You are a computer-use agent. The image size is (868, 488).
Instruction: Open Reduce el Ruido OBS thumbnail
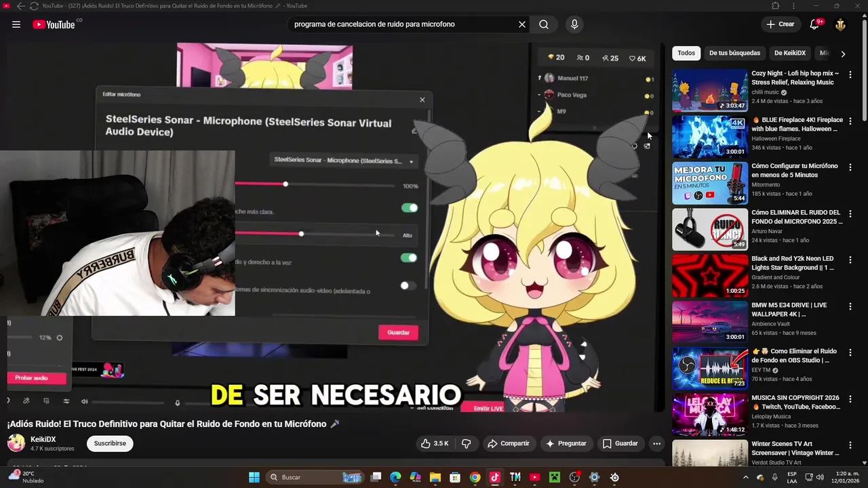click(x=710, y=369)
